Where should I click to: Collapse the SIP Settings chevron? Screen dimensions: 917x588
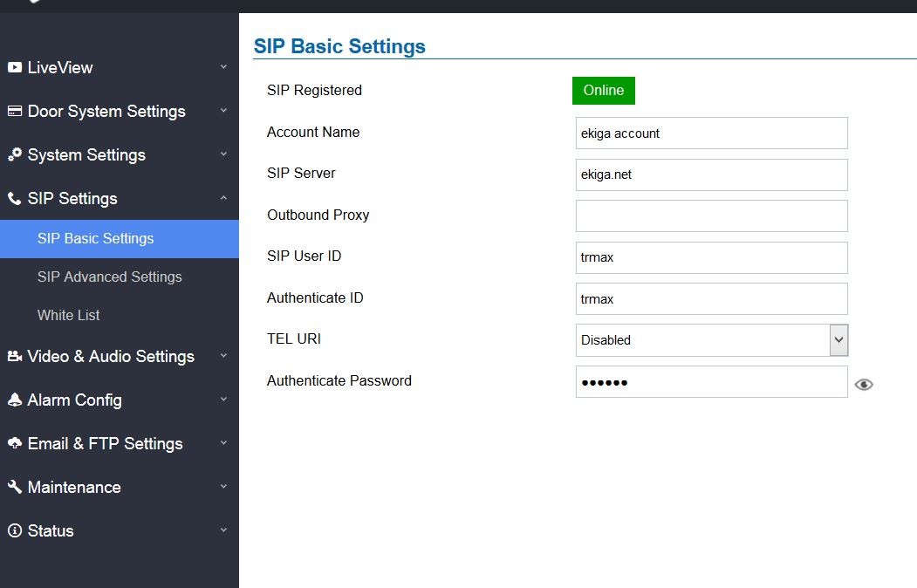pyautogui.click(x=223, y=198)
